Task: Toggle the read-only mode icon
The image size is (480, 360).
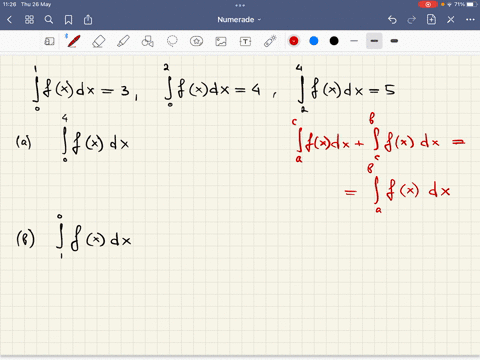Action: [49, 41]
